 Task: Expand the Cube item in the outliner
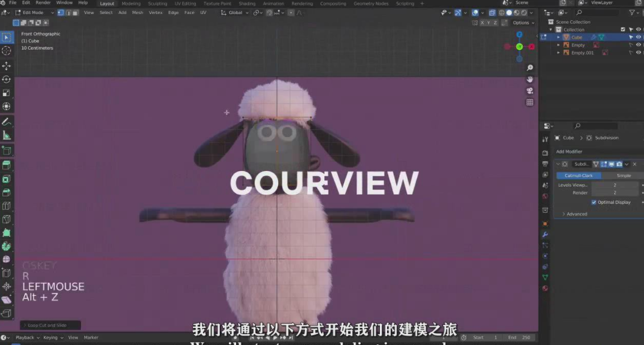[558, 37]
